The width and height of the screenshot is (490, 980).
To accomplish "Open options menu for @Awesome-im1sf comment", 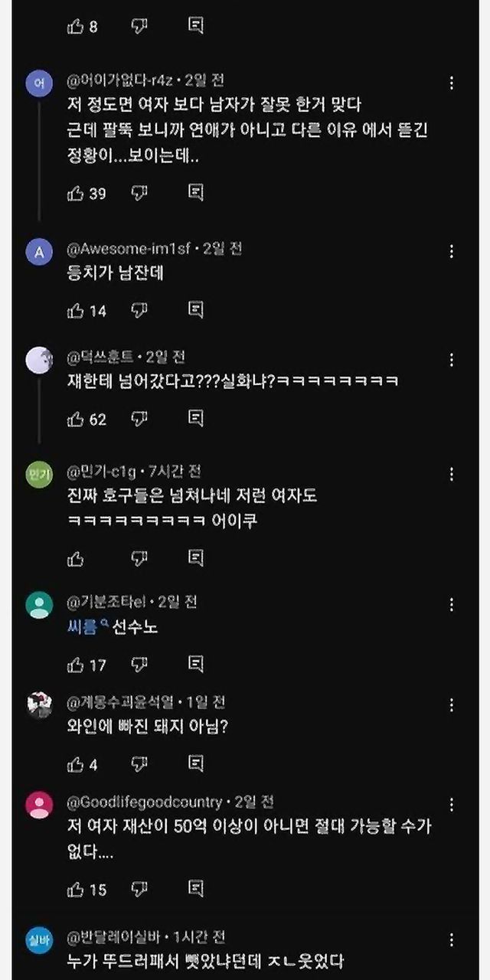I will [452, 251].
